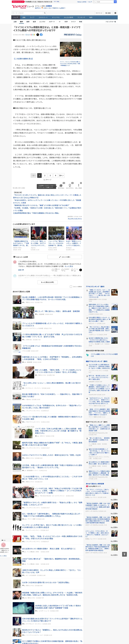Viewport: 129px width, 644px height.
Task: Click the disabled 前へ previous page button
Action: (x=34, y=175)
